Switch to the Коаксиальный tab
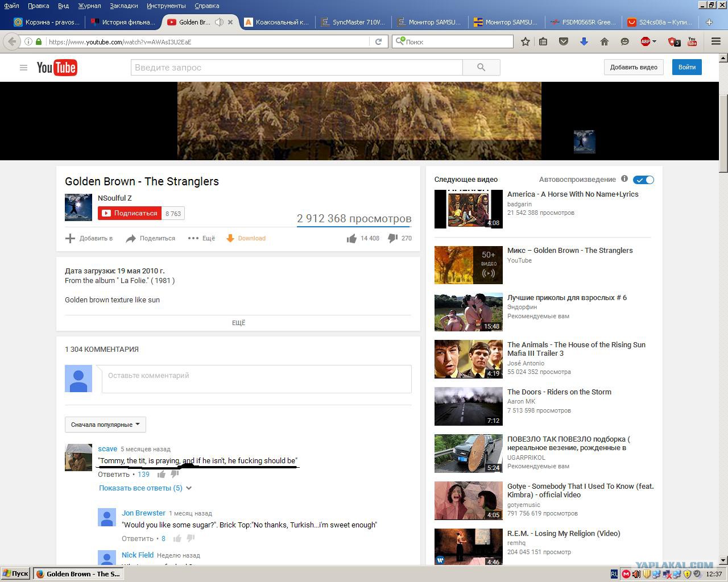The width and height of the screenshot is (728, 582). [276, 22]
